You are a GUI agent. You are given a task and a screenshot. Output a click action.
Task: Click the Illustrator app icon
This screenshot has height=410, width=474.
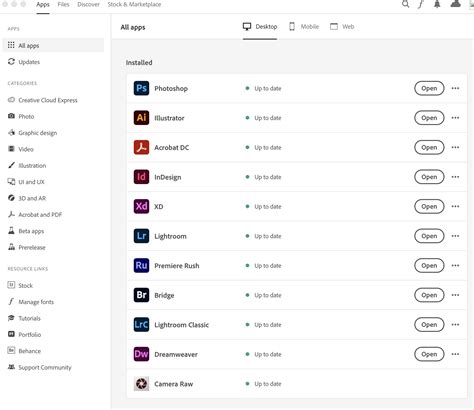click(x=141, y=118)
